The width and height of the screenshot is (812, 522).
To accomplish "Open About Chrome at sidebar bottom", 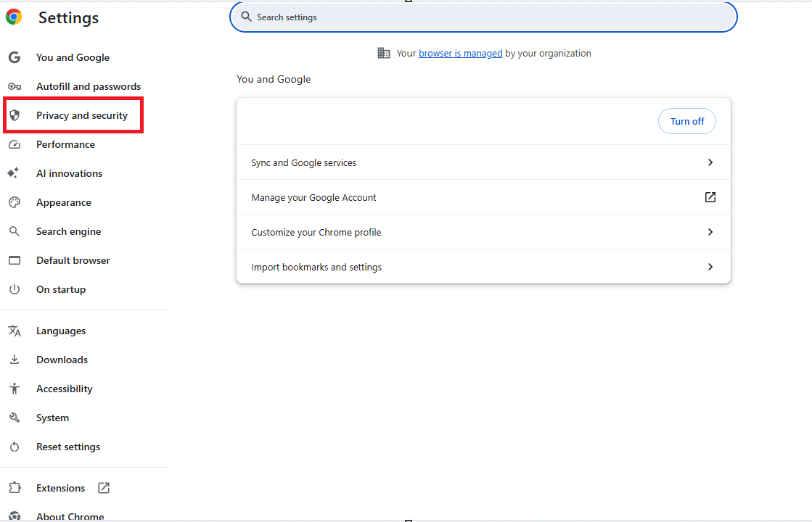I will coord(70,515).
